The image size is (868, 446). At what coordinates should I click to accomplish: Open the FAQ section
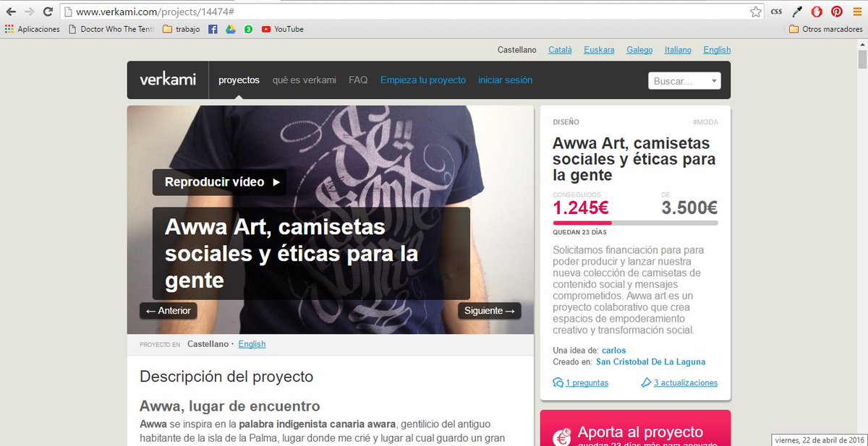click(x=357, y=80)
